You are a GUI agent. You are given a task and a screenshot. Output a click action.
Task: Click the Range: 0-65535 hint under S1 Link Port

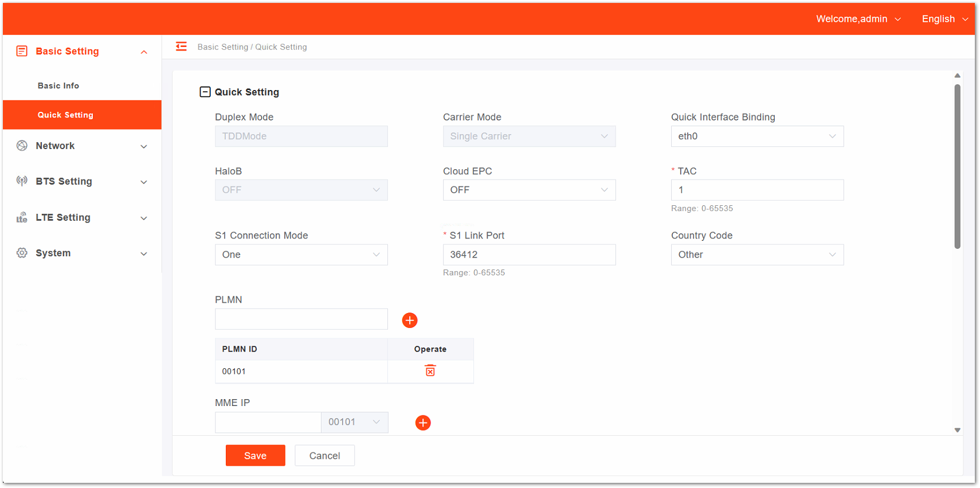tap(473, 272)
